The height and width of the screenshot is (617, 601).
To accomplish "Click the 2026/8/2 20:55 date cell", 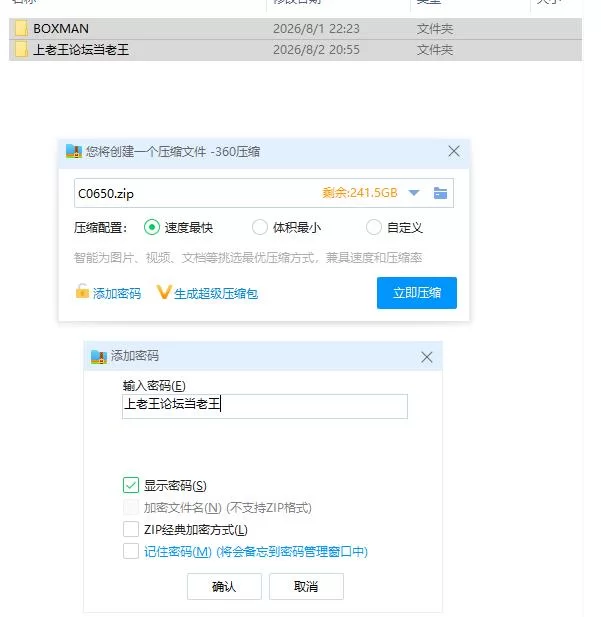I will coord(316,50).
